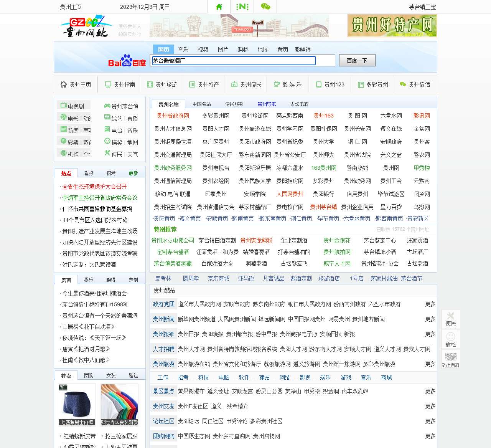Select the 地图 search tab

(x=263, y=50)
